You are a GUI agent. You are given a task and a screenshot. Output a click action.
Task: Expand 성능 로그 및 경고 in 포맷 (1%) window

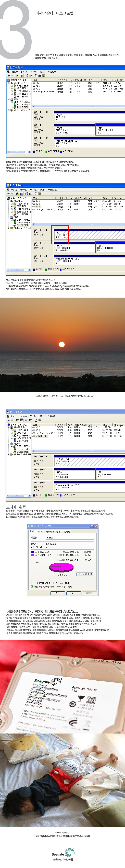click(12, 212)
